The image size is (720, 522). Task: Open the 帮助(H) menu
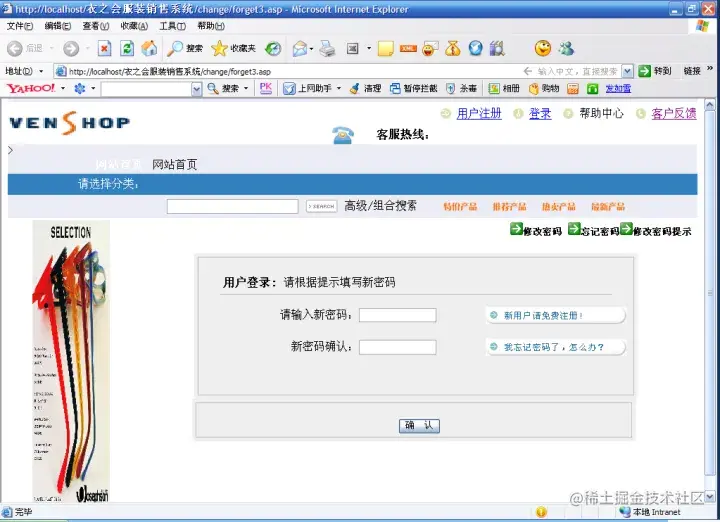pos(211,26)
